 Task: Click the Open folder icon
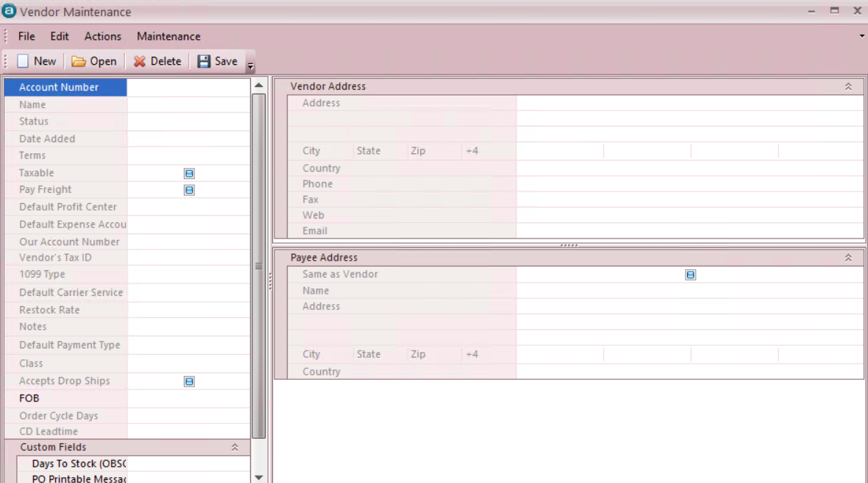[x=79, y=62]
